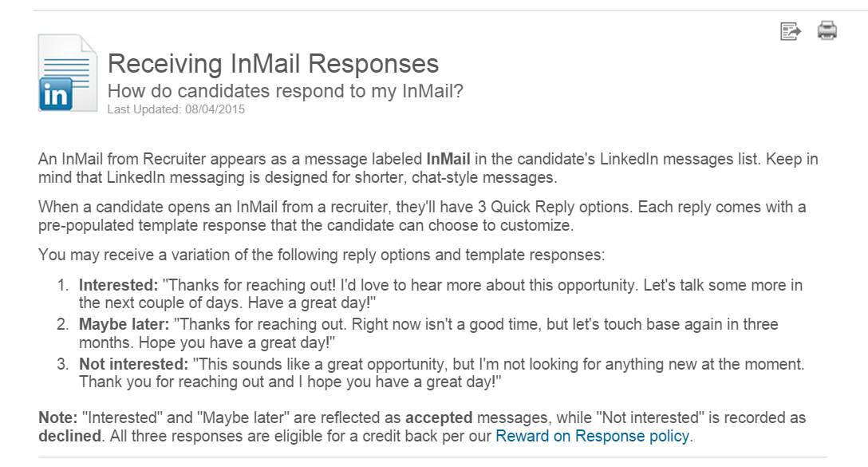
Task: Click the bold Note: label
Action: (x=58, y=418)
